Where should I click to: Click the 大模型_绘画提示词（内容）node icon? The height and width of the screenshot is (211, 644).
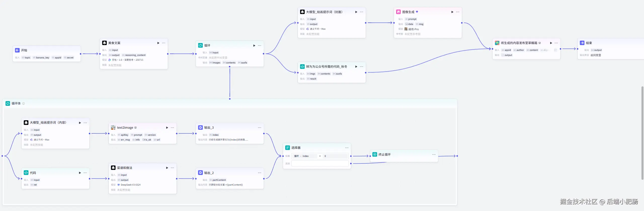pyautogui.click(x=26, y=122)
